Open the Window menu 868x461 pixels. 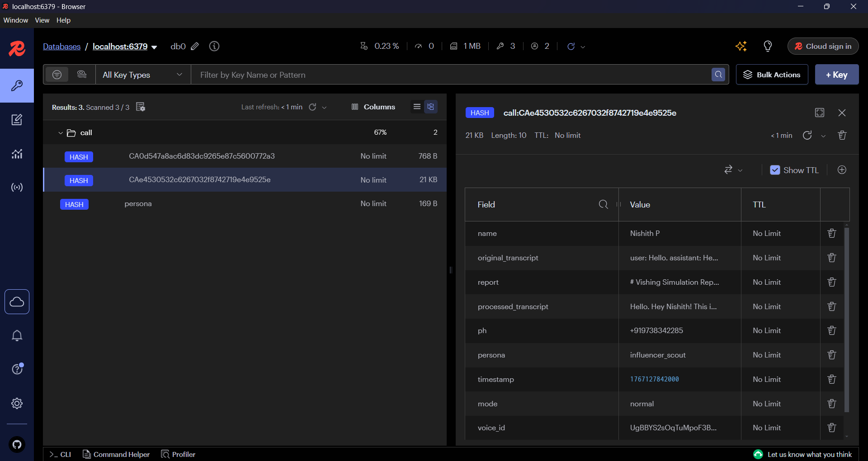(16, 20)
